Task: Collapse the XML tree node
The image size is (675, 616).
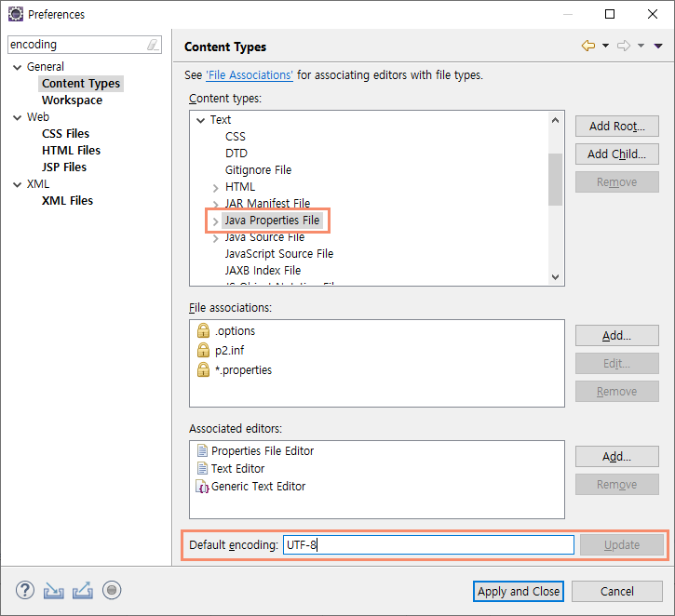Action: coord(17,184)
